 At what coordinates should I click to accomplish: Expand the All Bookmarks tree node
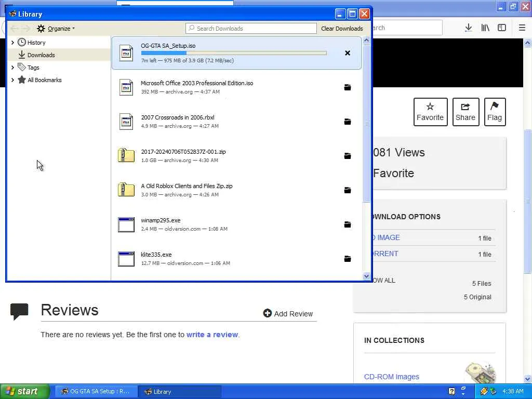12,80
